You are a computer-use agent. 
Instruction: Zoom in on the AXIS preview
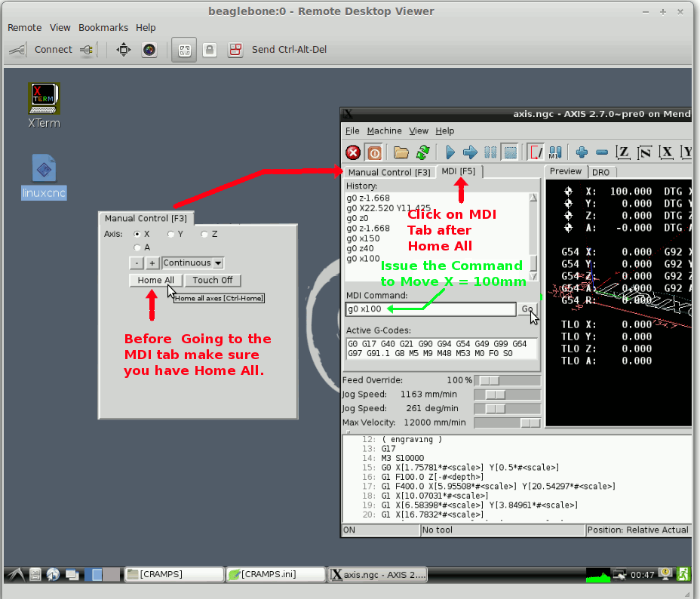pyautogui.click(x=582, y=152)
